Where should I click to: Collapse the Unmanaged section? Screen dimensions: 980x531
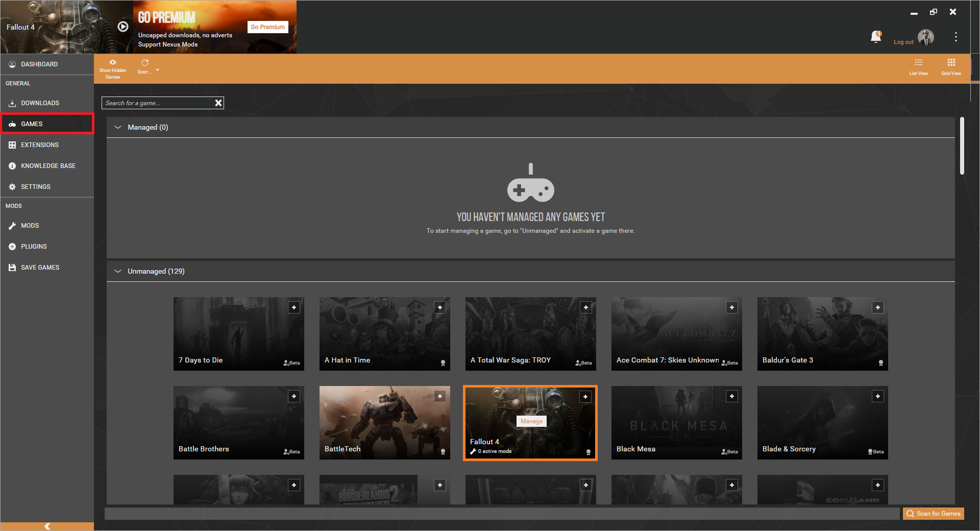tap(118, 271)
